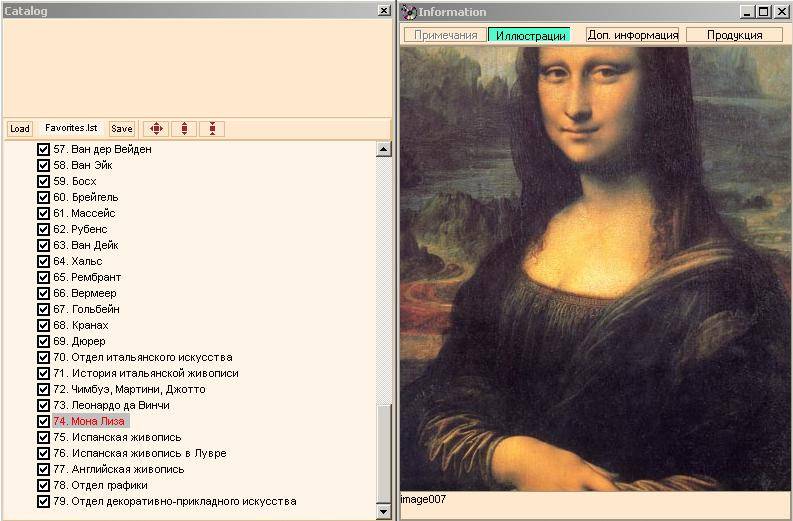This screenshot has height=521, width=793.
Task: Close the Catalog panel
Action: [384, 11]
